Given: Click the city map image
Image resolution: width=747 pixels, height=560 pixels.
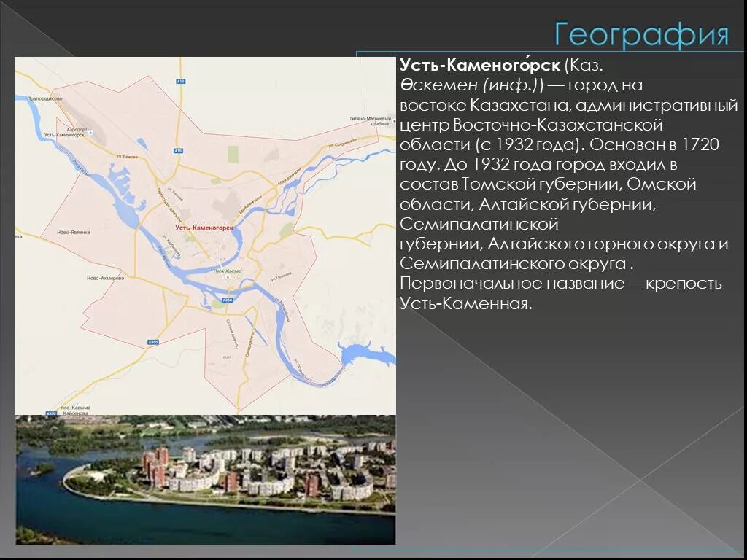Looking at the screenshot, I should [x=205, y=236].
